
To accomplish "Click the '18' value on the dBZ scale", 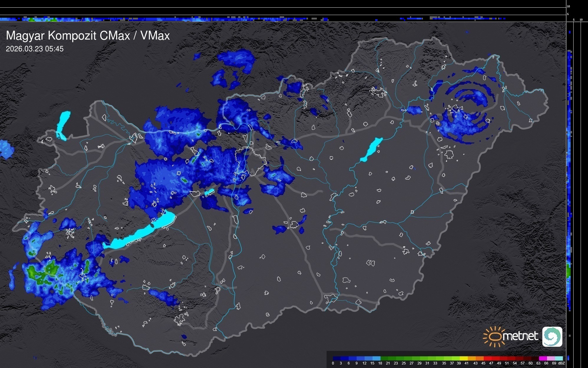I will (x=380, y=363).
